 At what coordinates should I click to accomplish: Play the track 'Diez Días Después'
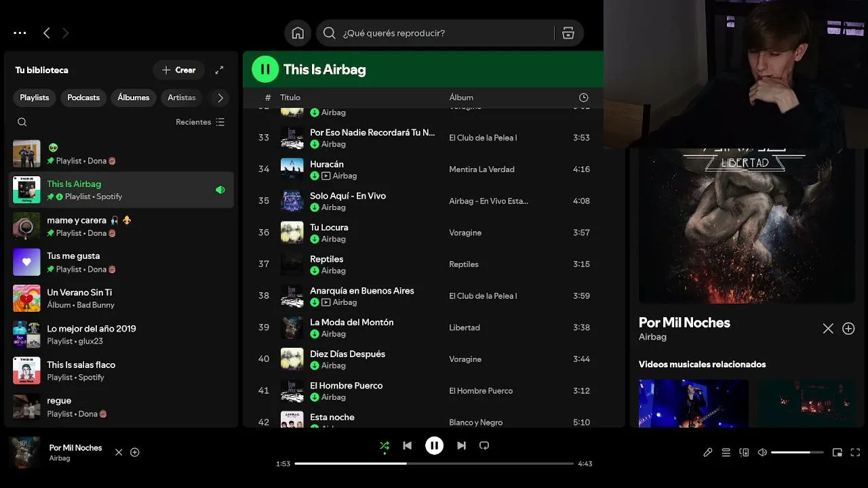pyautogui.click(x=347, y=354)
